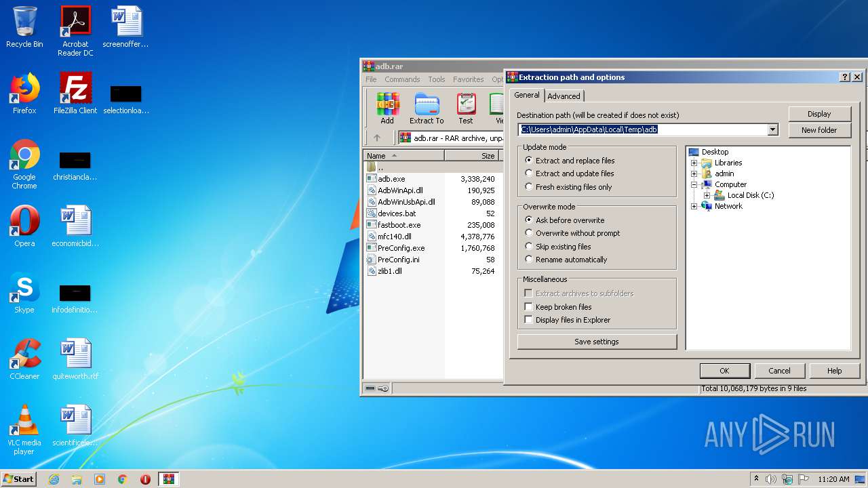Click the destination path input field

[x=642, y=129]
